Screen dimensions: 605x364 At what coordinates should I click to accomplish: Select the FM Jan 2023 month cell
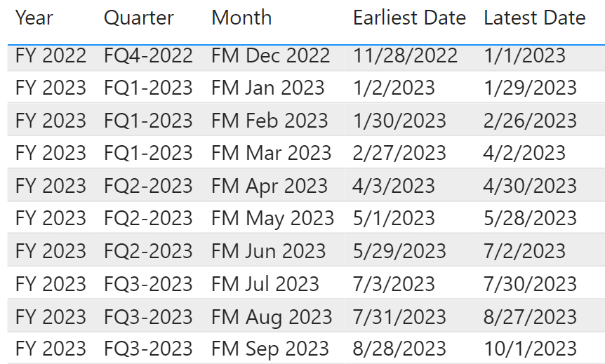tap(268, 88)
